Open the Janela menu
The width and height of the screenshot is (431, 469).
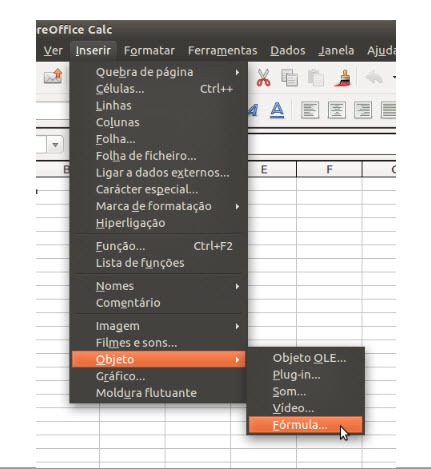[336, 50]
